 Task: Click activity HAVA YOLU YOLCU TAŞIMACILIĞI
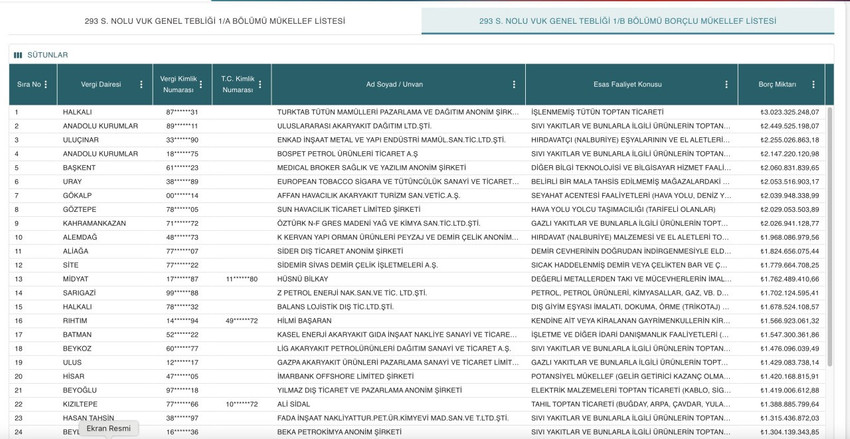pos(623,210)
